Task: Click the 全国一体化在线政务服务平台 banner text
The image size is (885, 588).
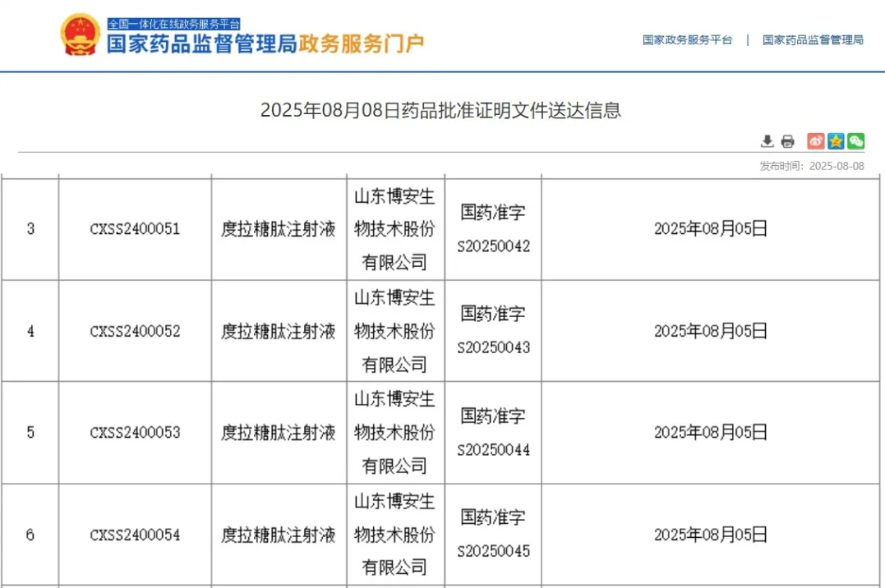Action: coord(173,24)
